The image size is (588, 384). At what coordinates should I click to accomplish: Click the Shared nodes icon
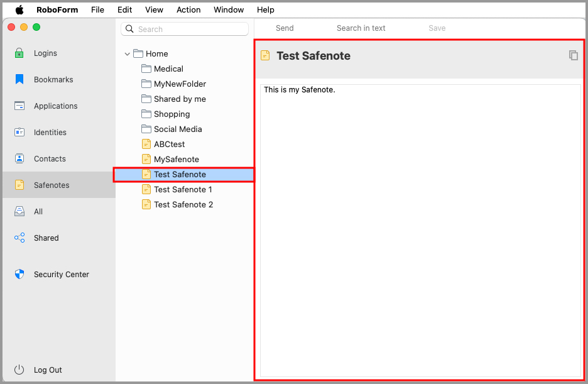19,238
